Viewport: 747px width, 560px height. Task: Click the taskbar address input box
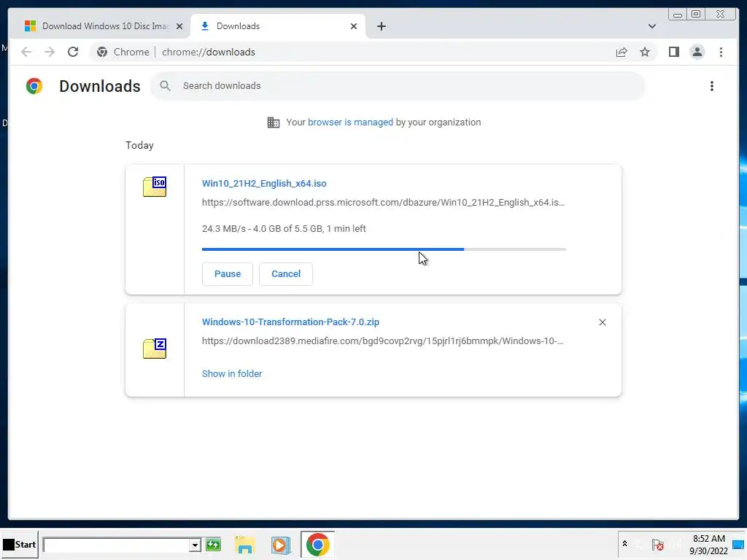click(116, 545)
